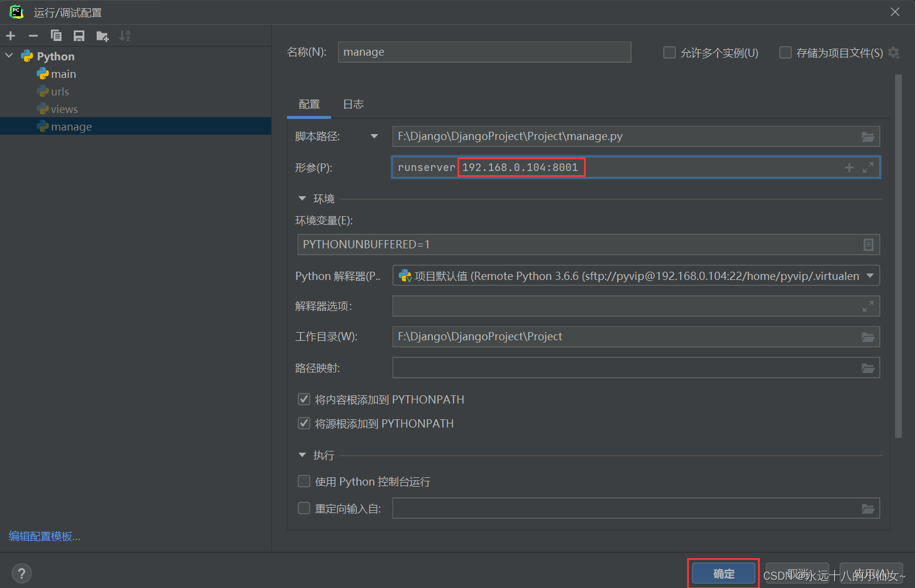Enable allow multiple instances checkbox

pyautogui.click(x=670, y=53)
